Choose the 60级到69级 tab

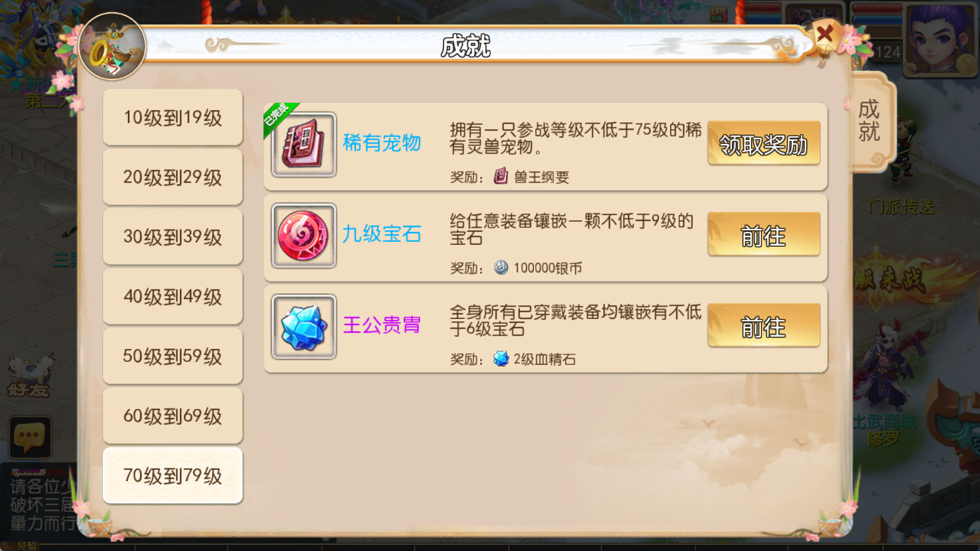pyautogui.click(x=173, y=416)
